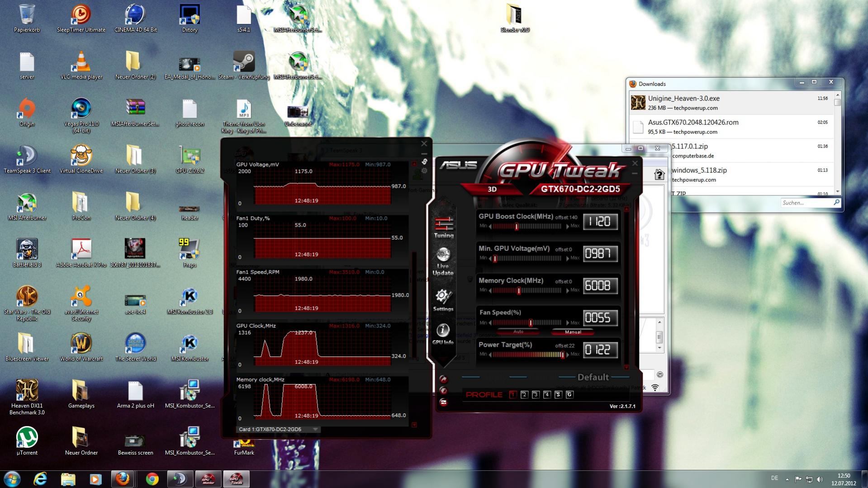
Task: Launch Heaven DX11 Benchmark 3.0 shortcut
Action: [x=27, y=397]
